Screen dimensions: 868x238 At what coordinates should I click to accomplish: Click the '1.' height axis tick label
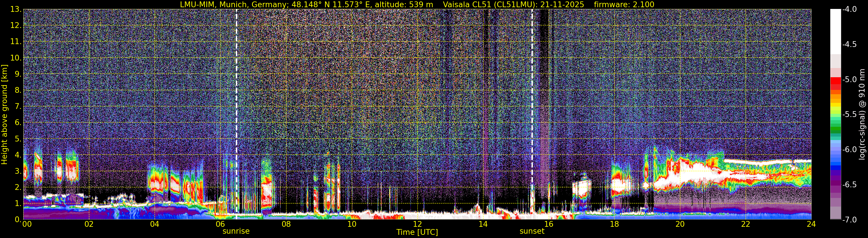click(x=18, y=203)
